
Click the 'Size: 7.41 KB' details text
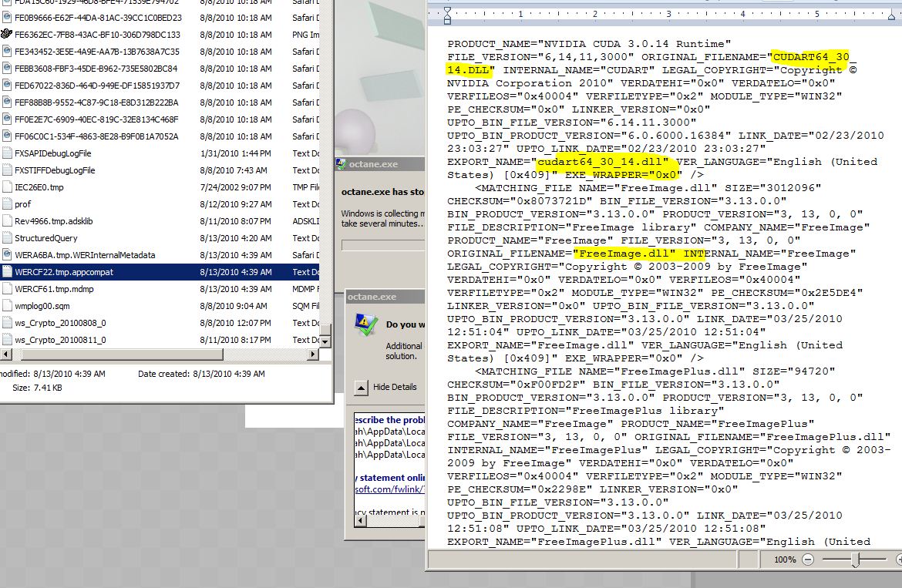(x=38, y=388)
